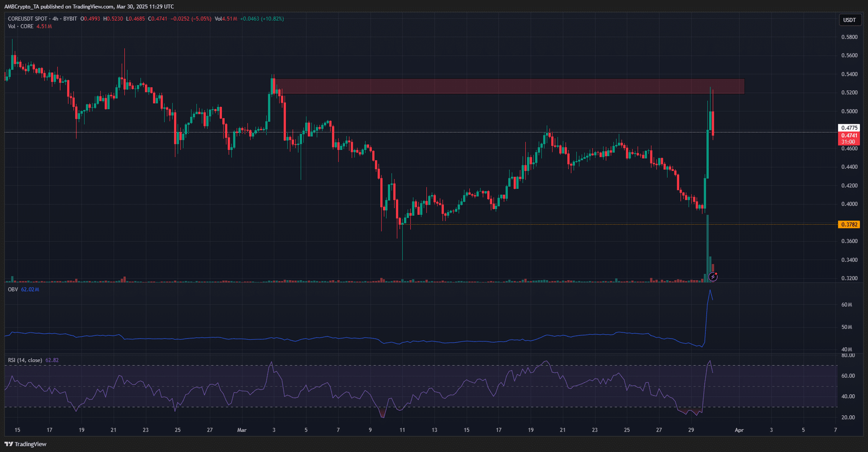Select the RSI (14, close) indicator label
This screenshot has width=868, height=452.
click(x=25, y=360)
